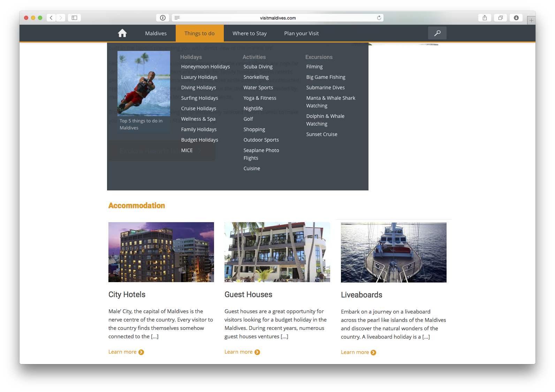
Task: Choose Honeymoon Holidays from menu
Action: (x=205, y=67)
